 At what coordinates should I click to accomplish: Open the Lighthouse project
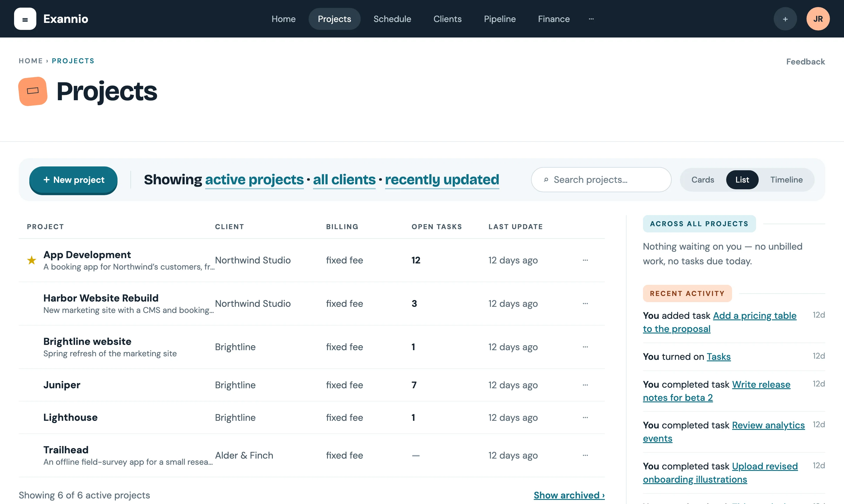(x=70, y=417)
